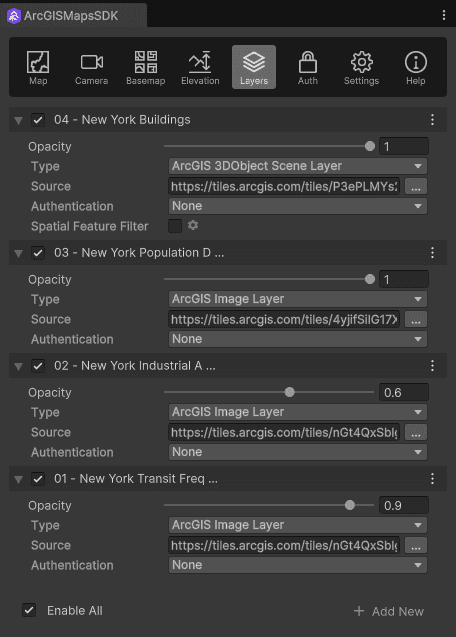Viewport: 456px width, 637px height.
Task: Click Source URL field for New York Industrial
Action: tap(284, 432)
